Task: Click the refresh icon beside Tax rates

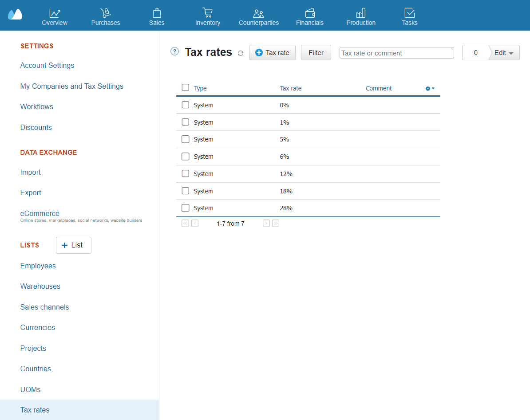Action: pos(241,53)
